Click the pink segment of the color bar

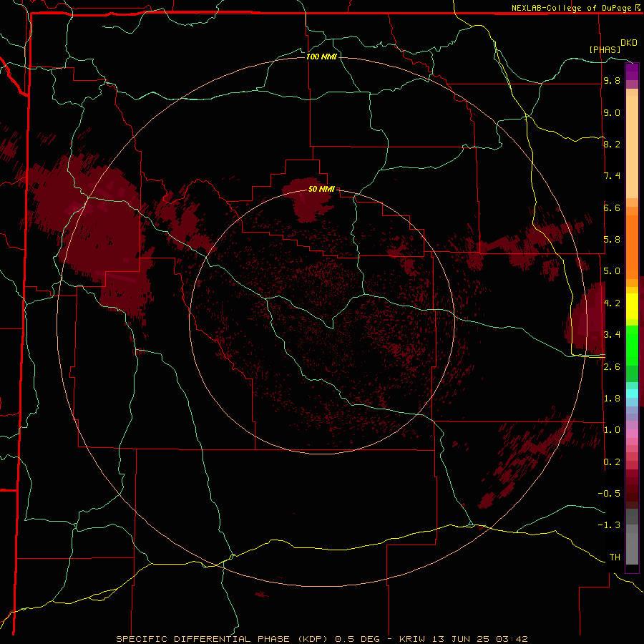pyautogui.click(x=632, y=434)
